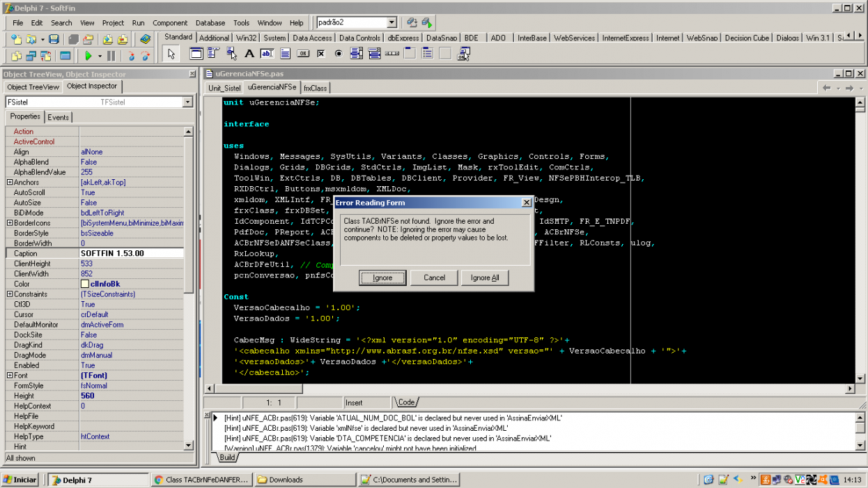Run the project with green arrow

(88, 55)
